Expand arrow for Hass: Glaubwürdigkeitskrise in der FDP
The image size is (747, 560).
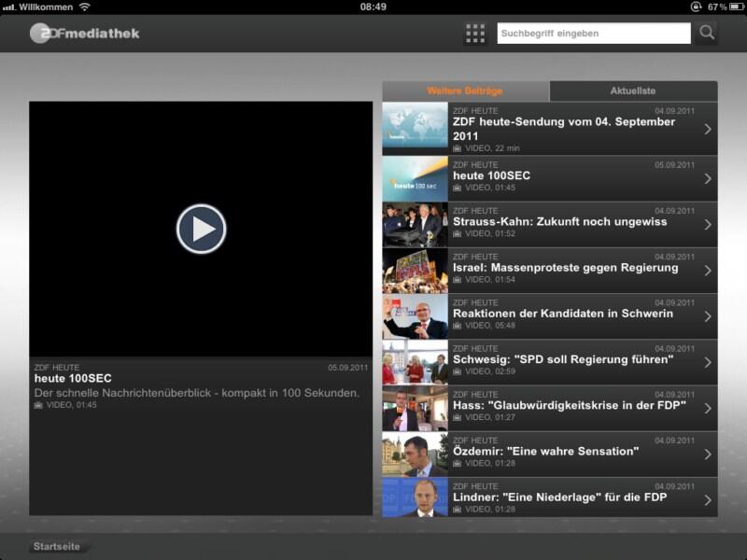click(708, 409)
